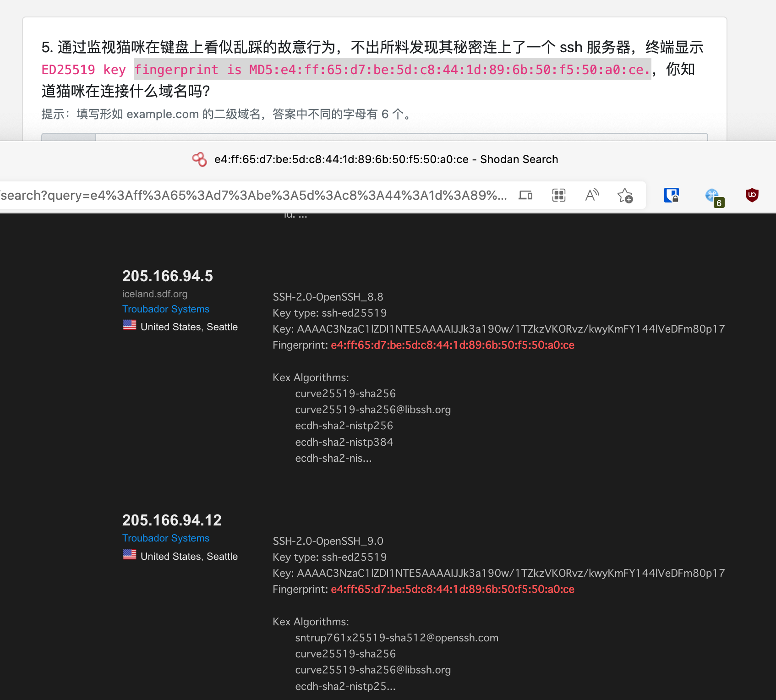Viewport: 776px width, 700px height.
Task: Click the red fingerprint in the 205.166.94.12 result
Action: coord(453,589)
